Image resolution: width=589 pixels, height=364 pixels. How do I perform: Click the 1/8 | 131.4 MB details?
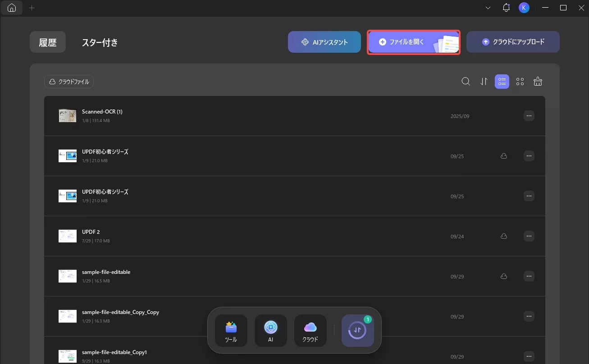pyautogui.click(x=96, y=121)
